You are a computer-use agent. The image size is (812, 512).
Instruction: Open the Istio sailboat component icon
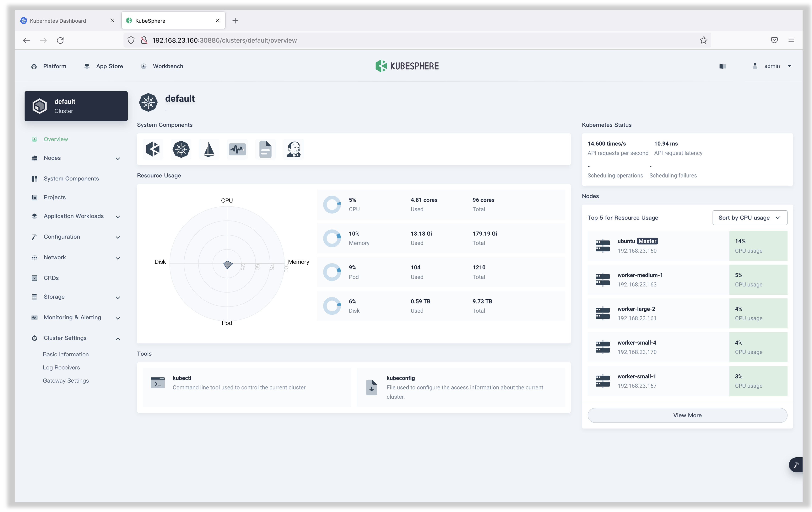coord(209,149)
